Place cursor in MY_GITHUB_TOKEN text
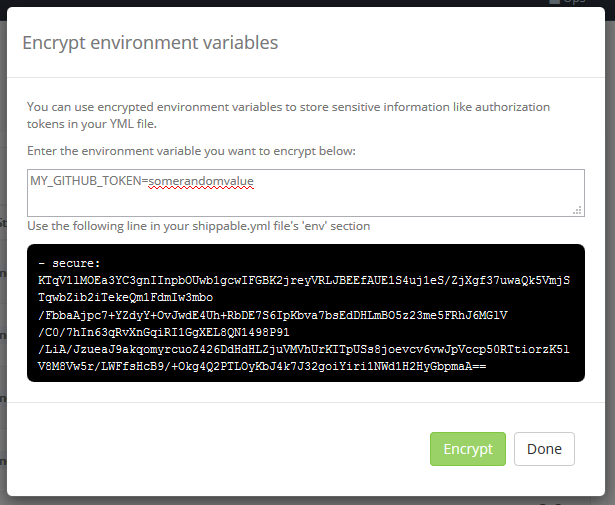 [x=86, y=181]
